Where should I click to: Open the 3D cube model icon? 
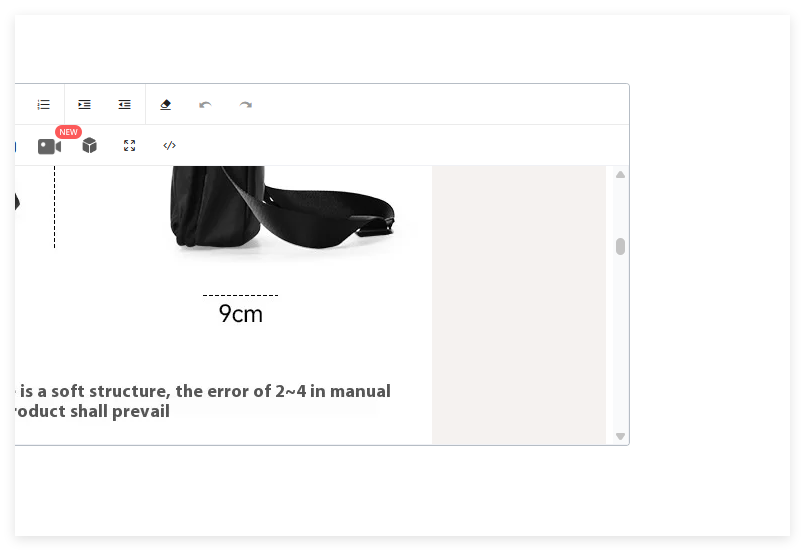point(89,145)
